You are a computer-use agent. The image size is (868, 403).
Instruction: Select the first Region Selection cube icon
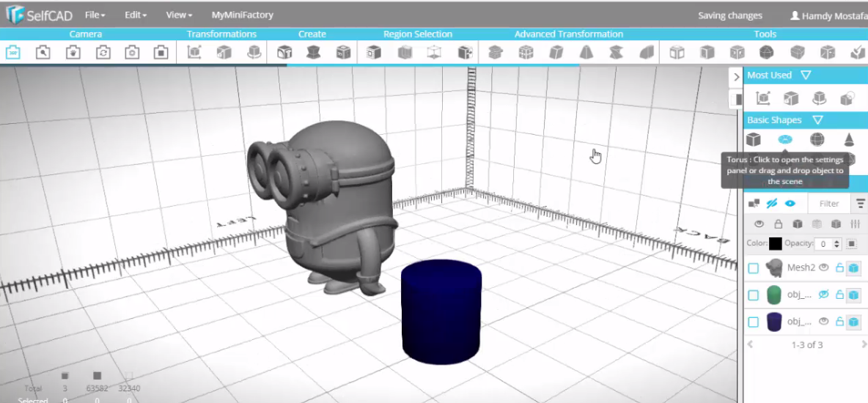(374, 53)
